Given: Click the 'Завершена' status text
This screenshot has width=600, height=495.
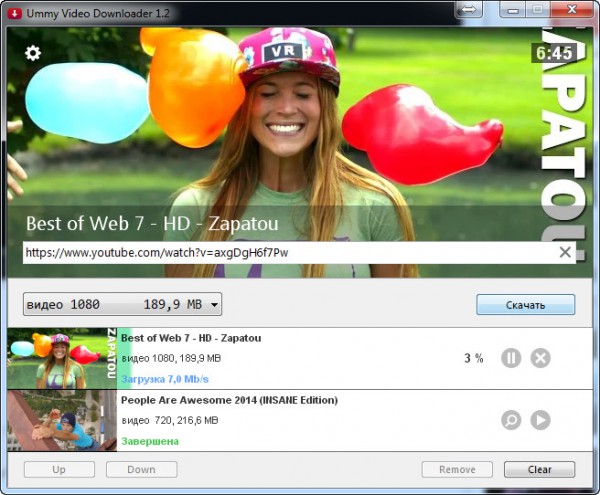Looking at the screenshot, I should pyautogui.click(x=150, y=441).
